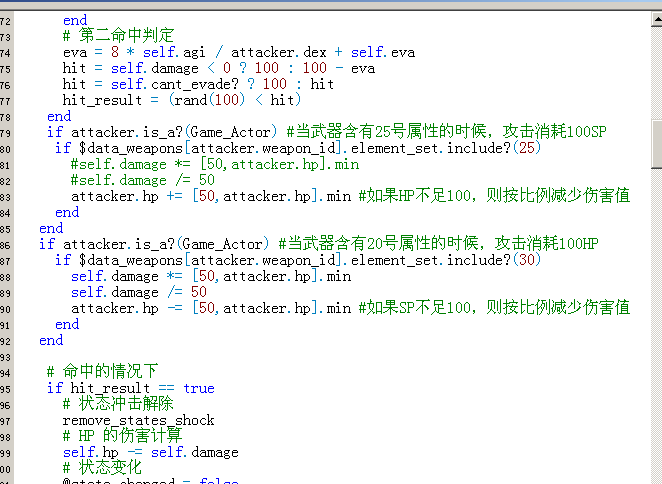Click line 'hit = self.damage < 0 ? 100 : 100 - eva'
Image resolution: width=662 pixels, height=484 pixels.
coord(219,68)
